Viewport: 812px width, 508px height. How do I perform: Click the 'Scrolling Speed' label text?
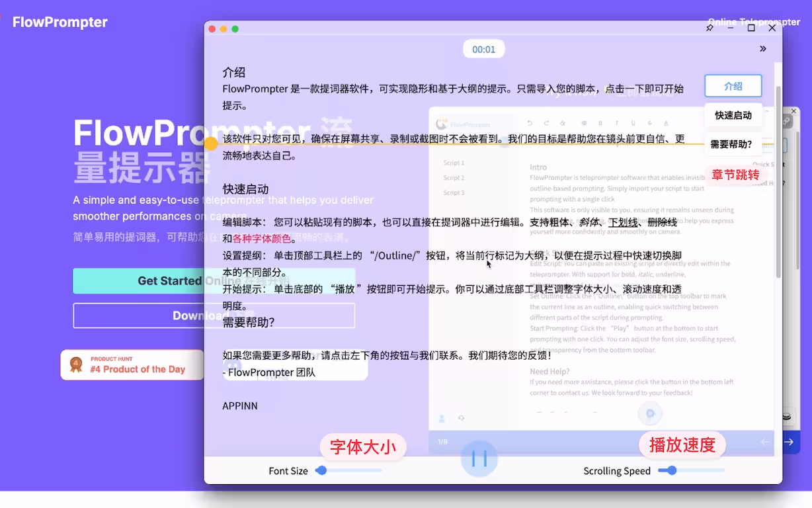click(x=617, y=471)
